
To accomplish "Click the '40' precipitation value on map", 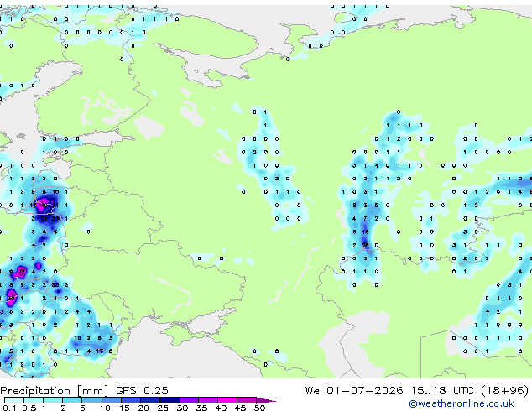I will point(44,205).
